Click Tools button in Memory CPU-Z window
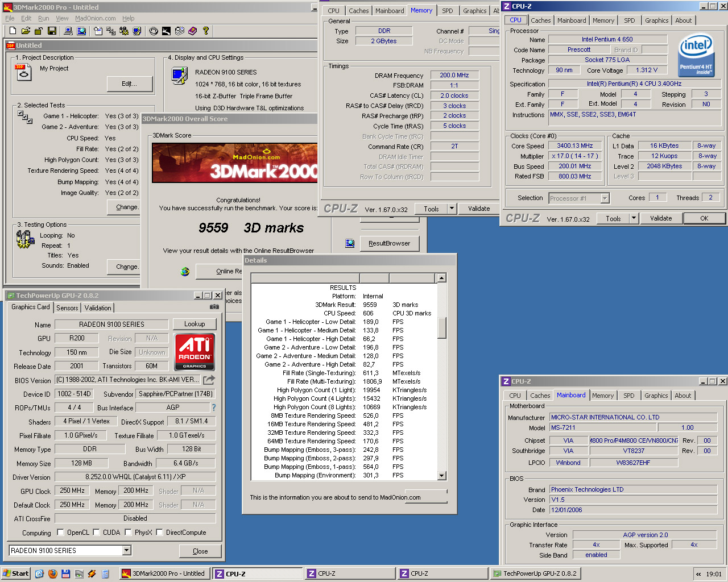 432,209
